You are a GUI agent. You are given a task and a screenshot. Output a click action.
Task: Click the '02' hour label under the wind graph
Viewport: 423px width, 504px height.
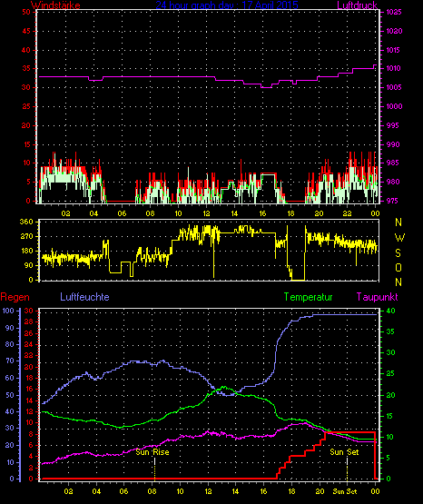coord(65,213)
